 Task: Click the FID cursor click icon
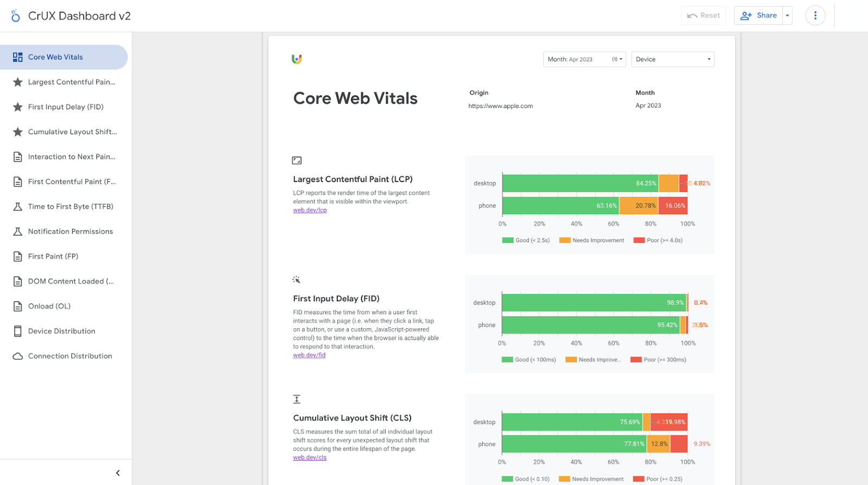(x=296, y=280)
